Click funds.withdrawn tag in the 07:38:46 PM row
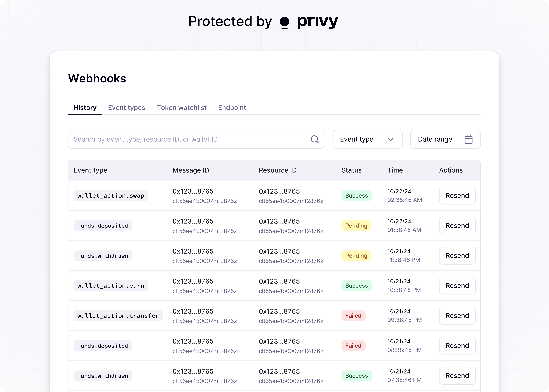This screenshot has height=392, width=549. click(x=103, y=376)
